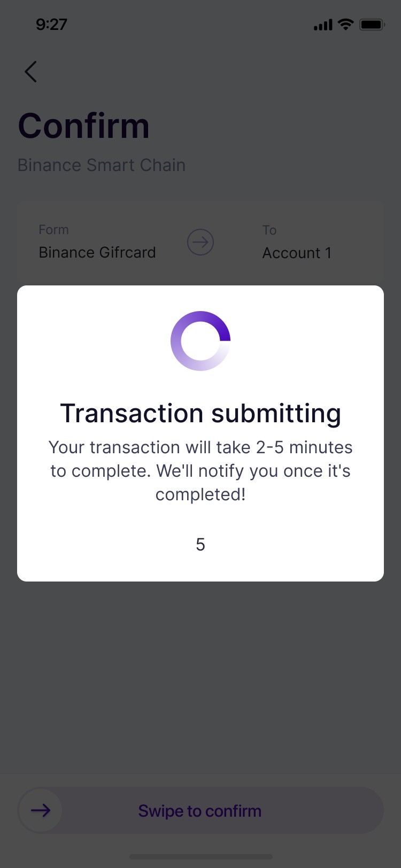Select the "Binance Gifrcard" source account
Screen dimensions: 401x868
tap(97, 252)
